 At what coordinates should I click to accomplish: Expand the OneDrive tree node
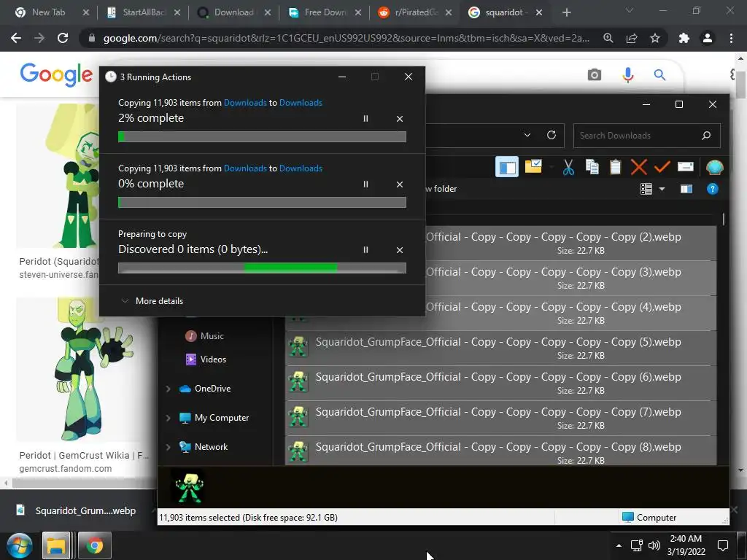(x=169, y=389)
